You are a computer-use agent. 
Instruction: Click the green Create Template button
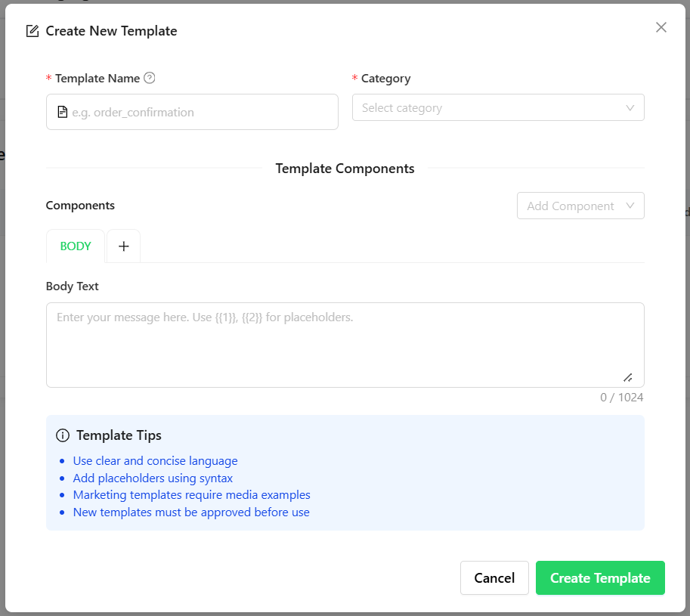pyautogui.click(x=600, y=578)
